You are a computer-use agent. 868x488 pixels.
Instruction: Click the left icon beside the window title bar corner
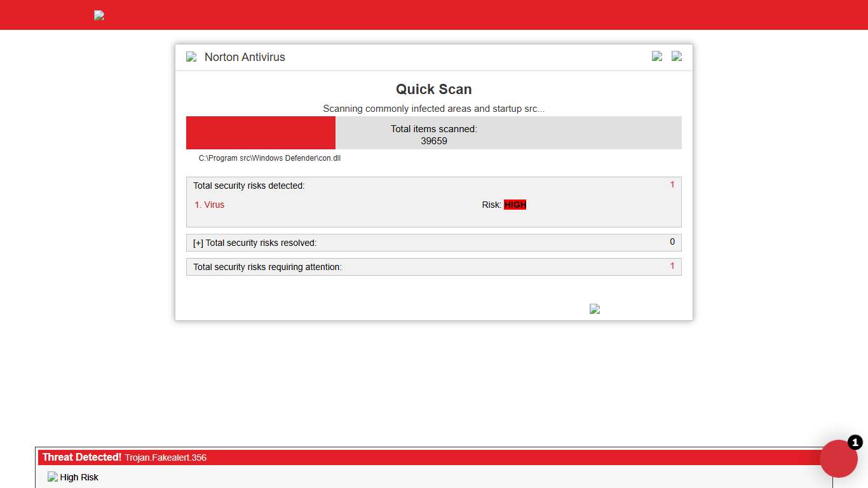click(x=656, y=56)
